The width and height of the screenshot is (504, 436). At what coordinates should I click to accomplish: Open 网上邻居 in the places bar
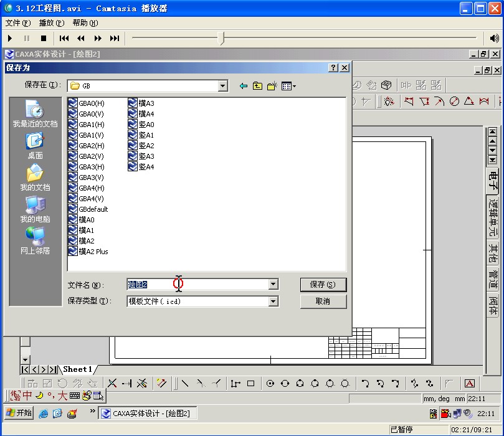click(35, 241)
